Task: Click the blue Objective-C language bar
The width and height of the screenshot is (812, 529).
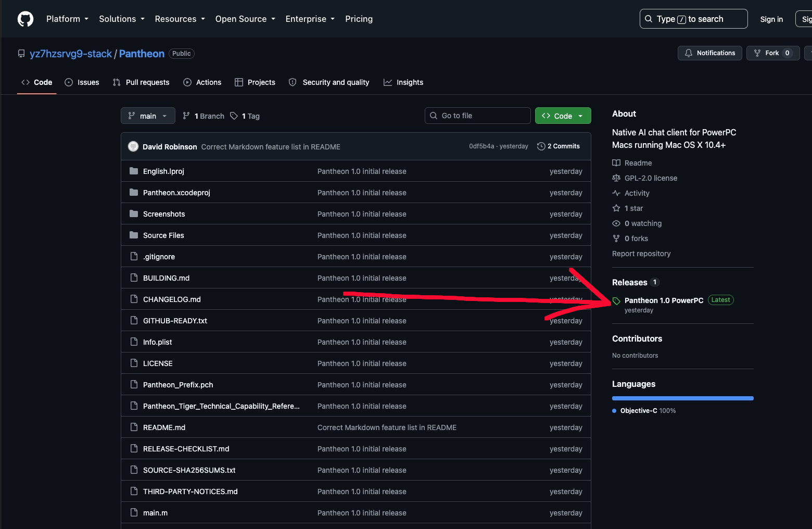Action: pos(683,398)
